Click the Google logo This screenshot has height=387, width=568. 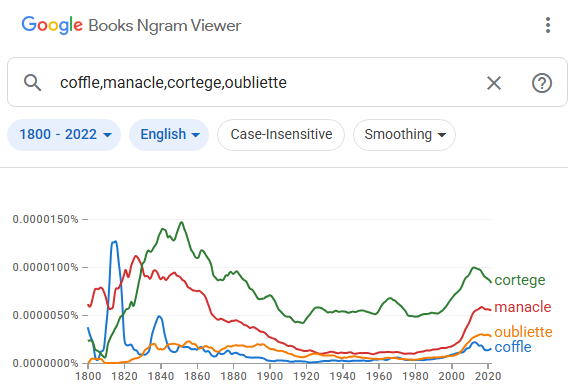click(x=52, y=25)
